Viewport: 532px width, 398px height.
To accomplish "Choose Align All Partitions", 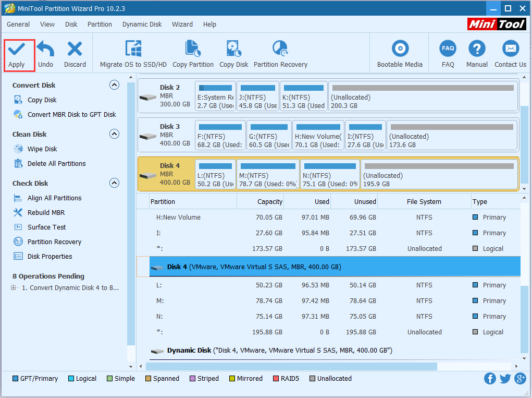I will (x=54, y=198).
